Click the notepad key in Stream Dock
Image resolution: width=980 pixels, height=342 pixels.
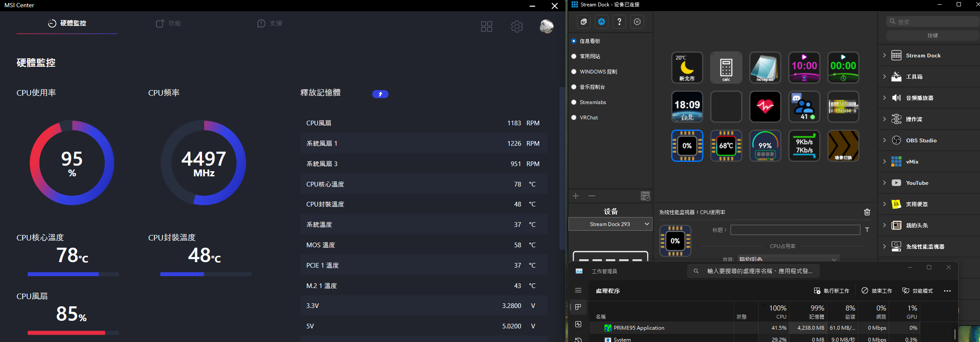coord(765,68)
